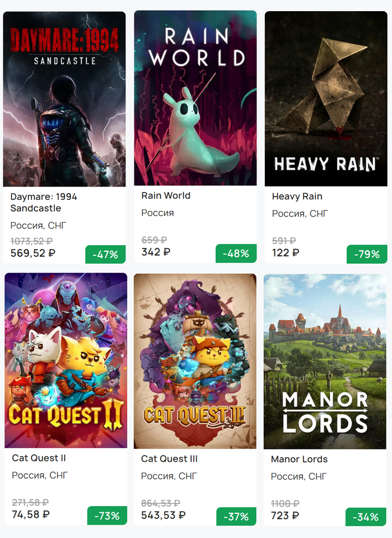Open the Manor Lords title link

(300, 459)
